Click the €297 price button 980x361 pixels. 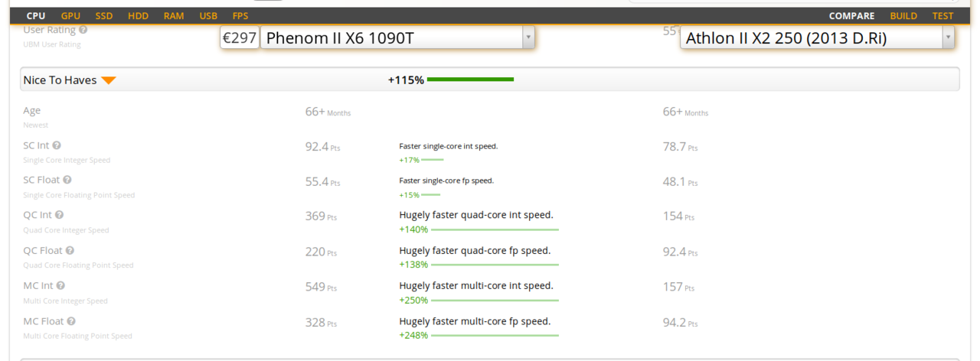tap(240, 37)
